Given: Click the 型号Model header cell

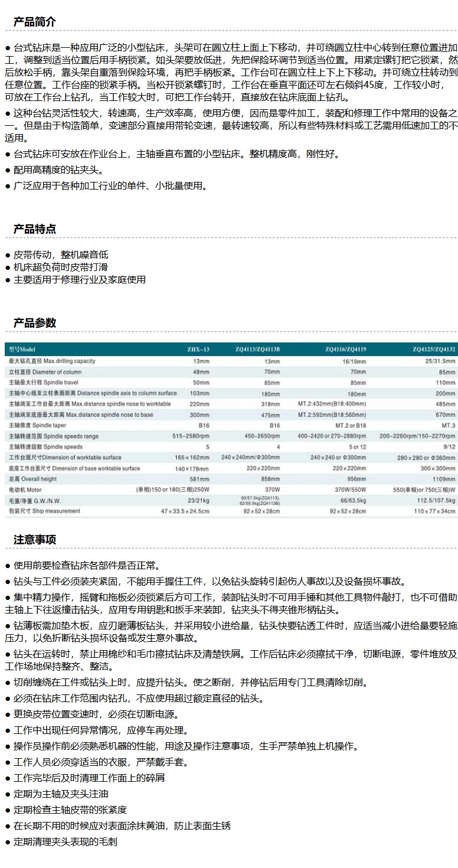Looking at the screenshot, I should coord(22,350).
